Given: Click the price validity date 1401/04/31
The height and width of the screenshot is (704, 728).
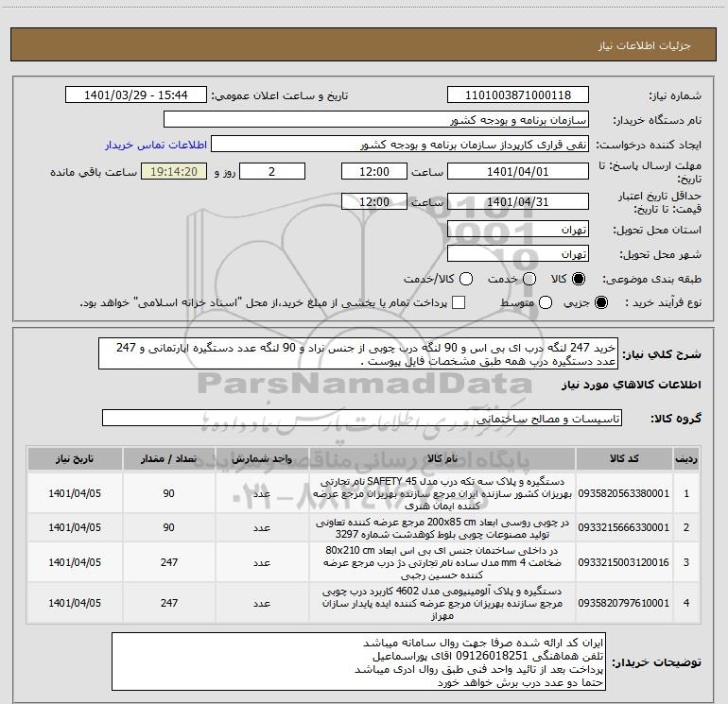Looking at the screenshot, I should tap(518, 202).
